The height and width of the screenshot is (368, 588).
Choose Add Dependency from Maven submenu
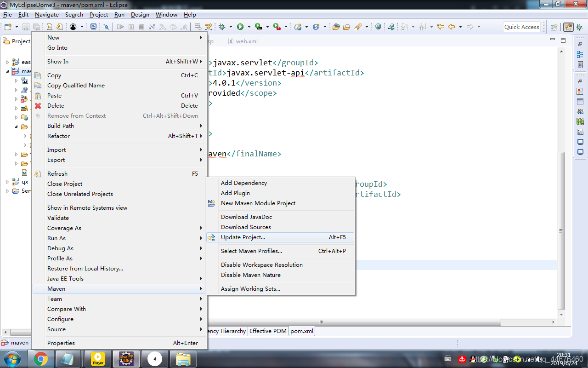click(x=280, y=183)
